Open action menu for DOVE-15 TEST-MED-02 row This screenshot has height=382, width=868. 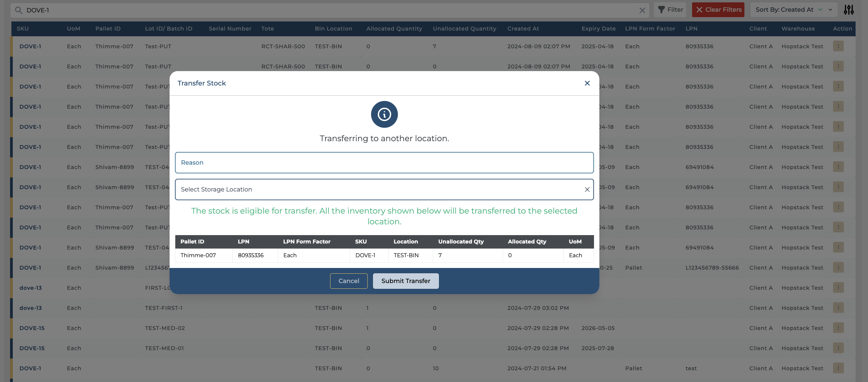(838, 328)
